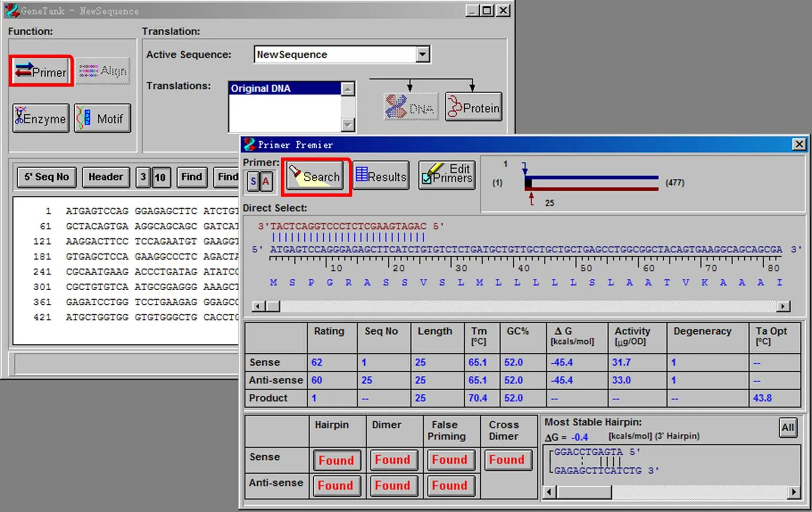Viewport: 812px width, 512px height.
Task: Click the anti-sense primer marker on map
Action: [x=531, y=198]
